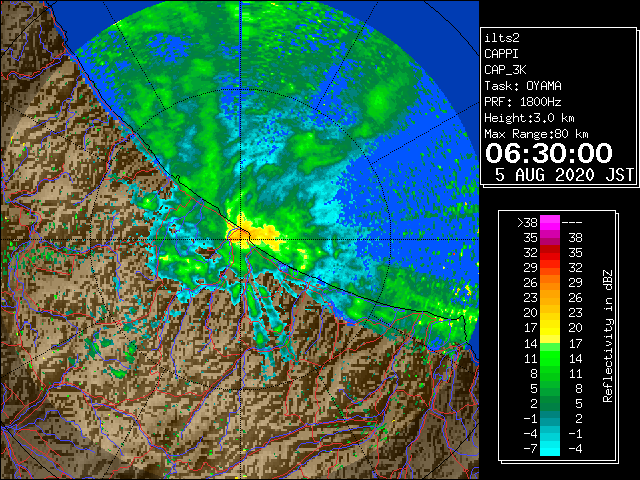
Task: Click the "ilts2" site label
Action: (502, 38)
